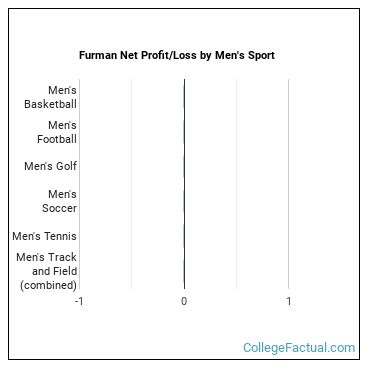This screenshot has height=370, width=370.
Task: Click the word Basketball in the axis label
Action: [x=50, y=104]
